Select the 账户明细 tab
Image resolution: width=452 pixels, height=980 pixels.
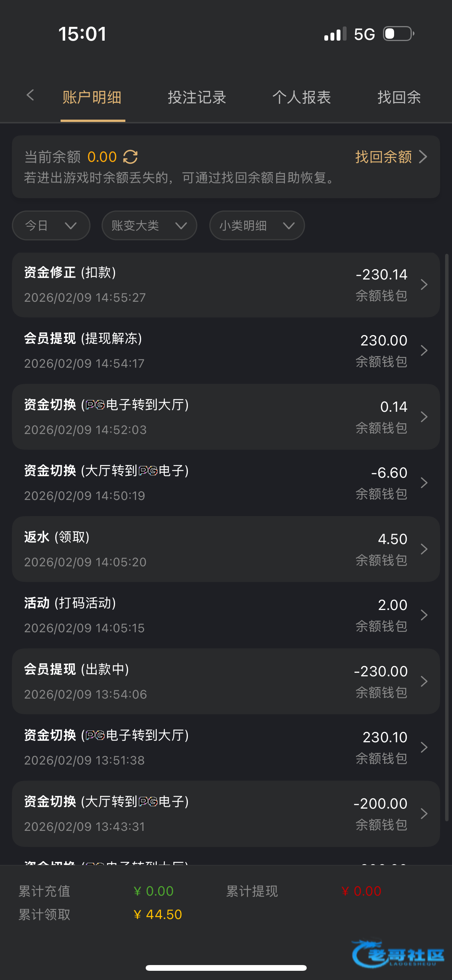pyautogui.click(x=92, y=97)
